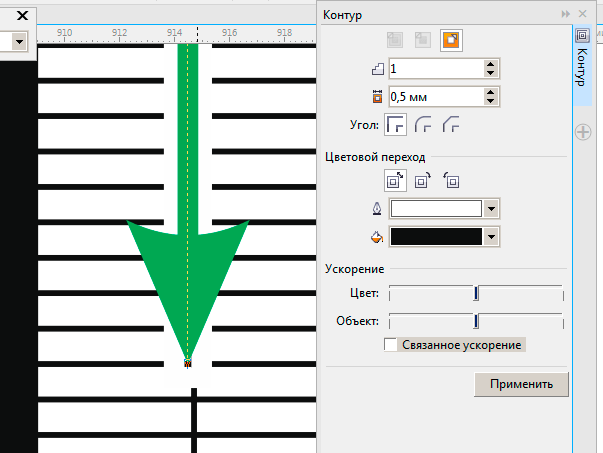
Task: Open the outline color dropdown
Action: pos(491,209)
